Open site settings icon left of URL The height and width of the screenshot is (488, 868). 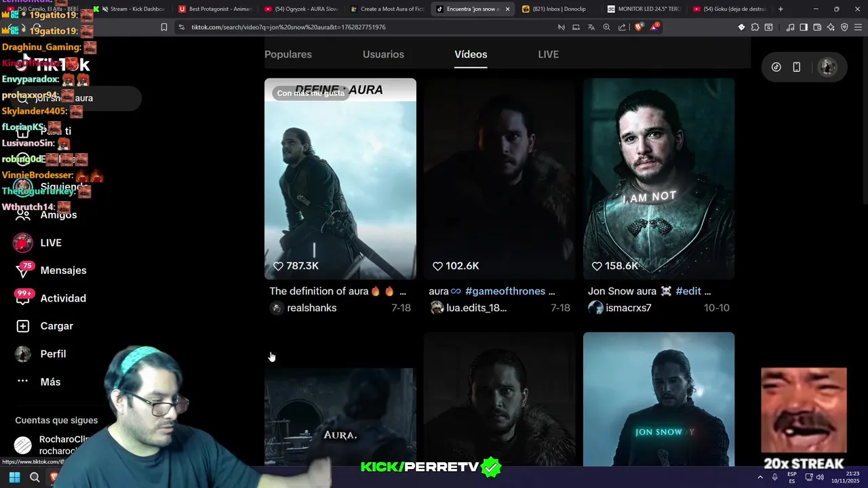pos(181,27)
